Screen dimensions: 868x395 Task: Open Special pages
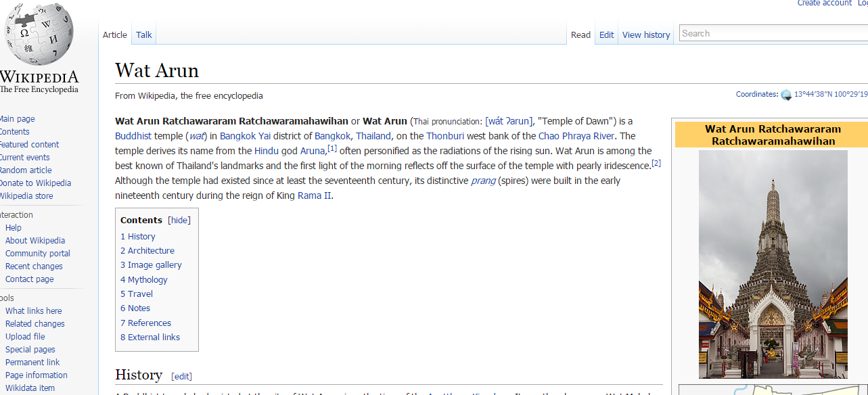coord(30,350)
